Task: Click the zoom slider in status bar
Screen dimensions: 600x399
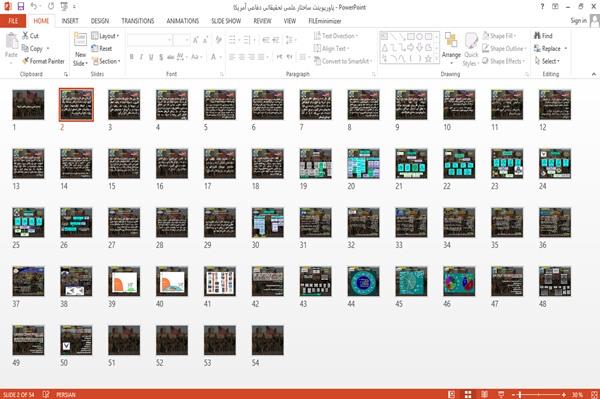Action: (x=538, y=394)
